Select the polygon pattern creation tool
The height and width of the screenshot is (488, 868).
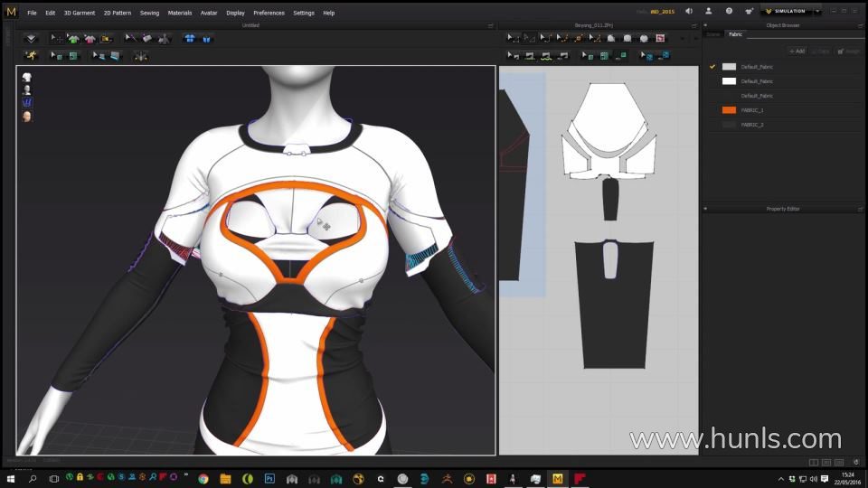[x=611, y=38]
